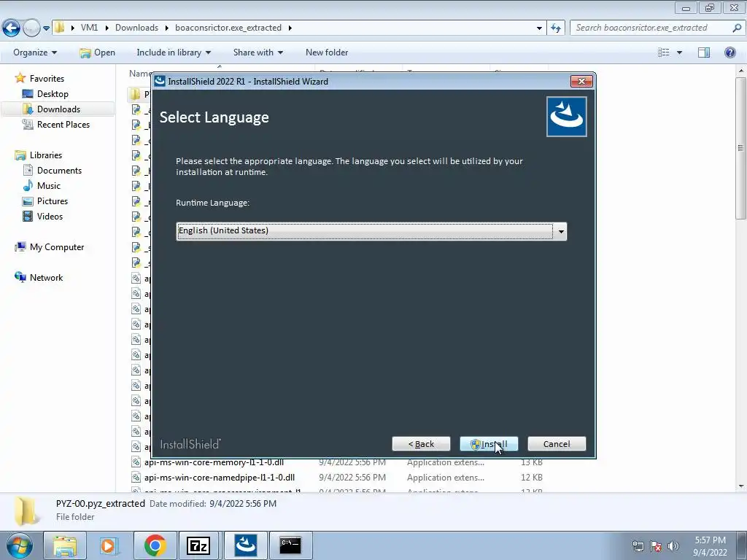Viewport: 747px width, 560px height.
Task: Click the Favorites star icon
Action: [x=20, y=78]
